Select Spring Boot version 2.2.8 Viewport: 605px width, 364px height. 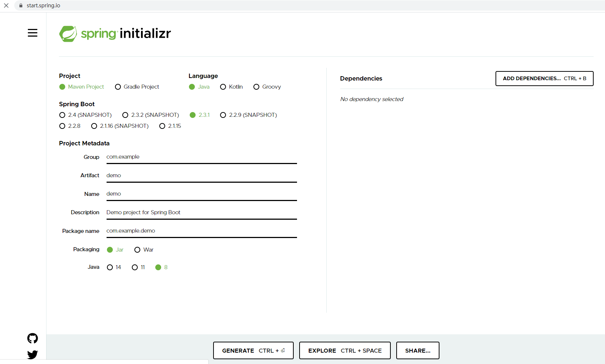coord(62,126)
